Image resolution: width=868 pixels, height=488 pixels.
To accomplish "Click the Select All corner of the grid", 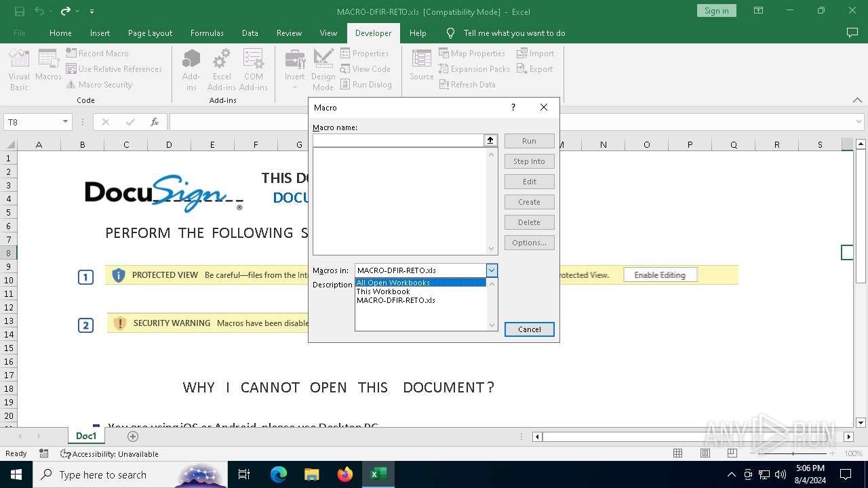I will coord(10,144).
